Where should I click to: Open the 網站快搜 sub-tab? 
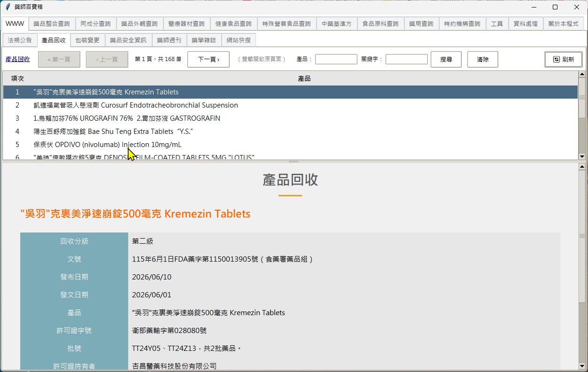(x=239, y=40)
